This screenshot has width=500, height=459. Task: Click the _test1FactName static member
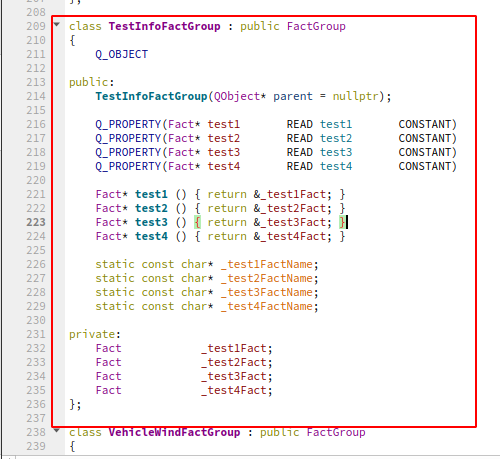[267, 264]
